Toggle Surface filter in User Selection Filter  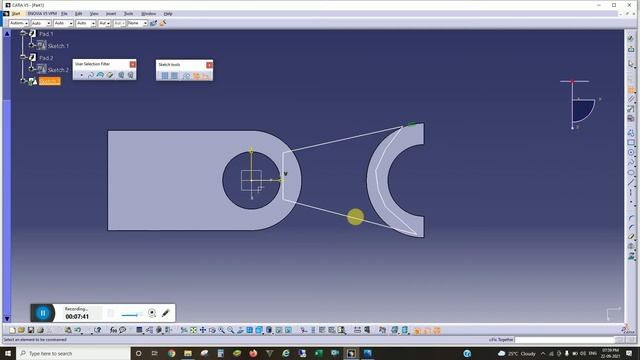[100, 75]
